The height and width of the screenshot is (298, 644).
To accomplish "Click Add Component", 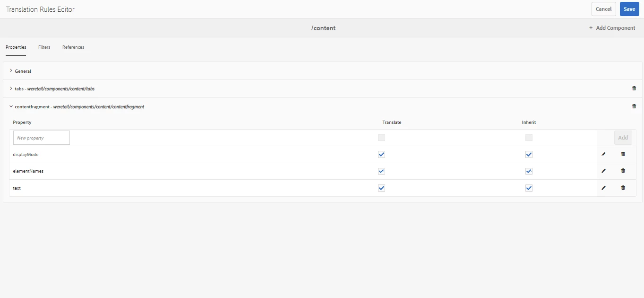I will 612,28.
